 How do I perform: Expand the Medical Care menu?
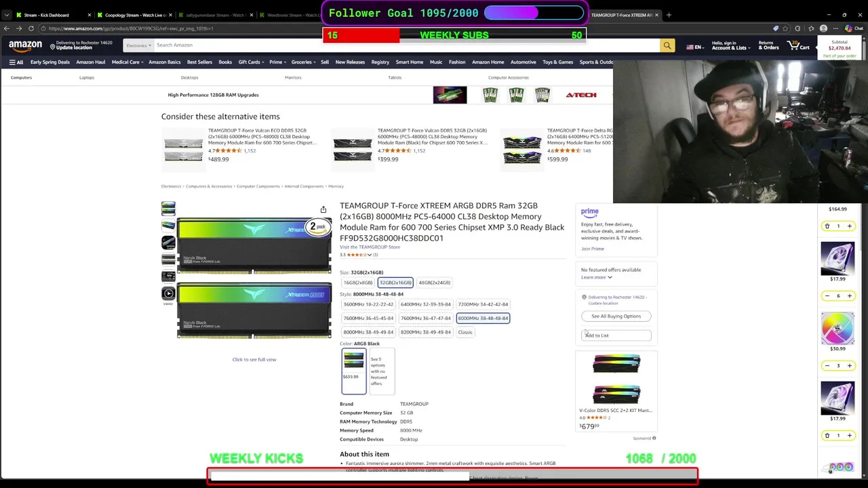[x=127, y=62]
